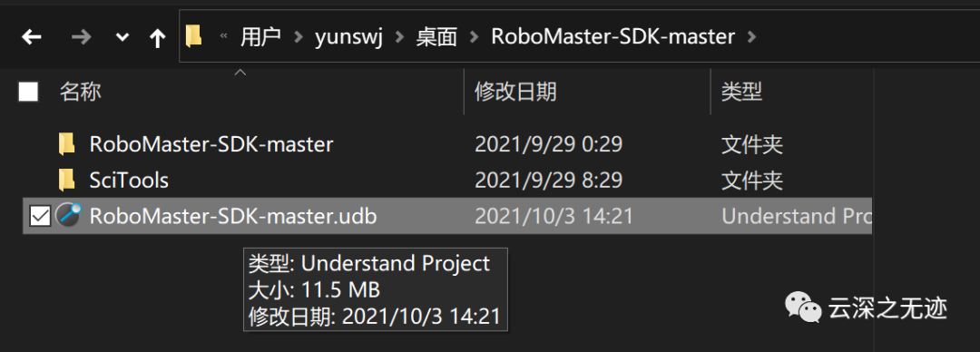Go up one folder level
Viewport: 980px width, 352px height.
pos(157,38)
